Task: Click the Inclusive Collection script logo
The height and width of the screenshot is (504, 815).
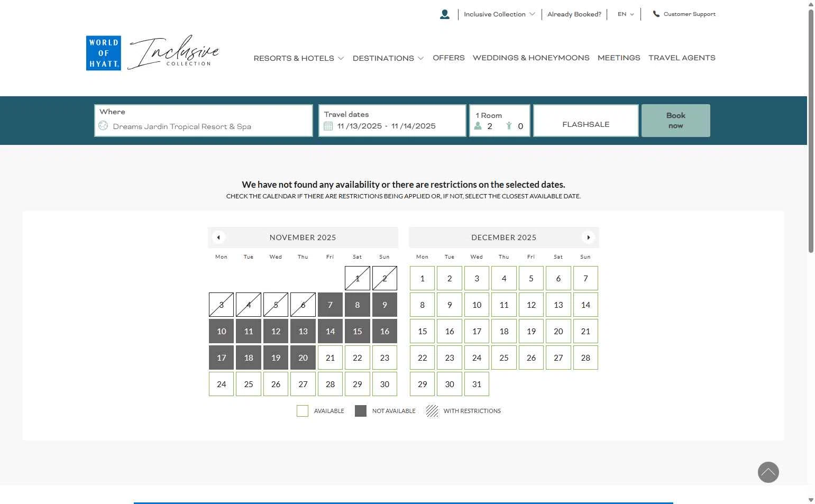Action: coord(173,52)
